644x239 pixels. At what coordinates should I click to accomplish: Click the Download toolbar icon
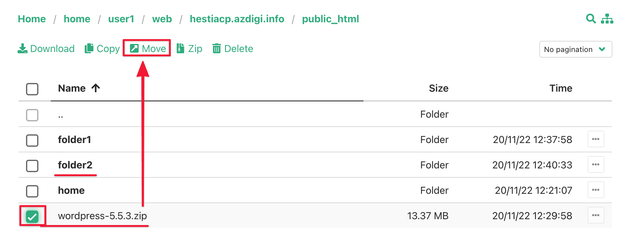pos(22,49)
